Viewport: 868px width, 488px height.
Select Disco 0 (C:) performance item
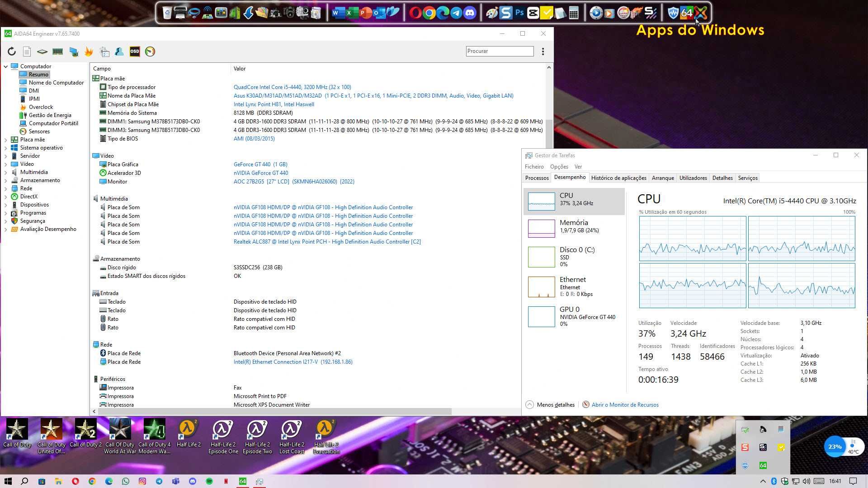[x=574, y=257]
